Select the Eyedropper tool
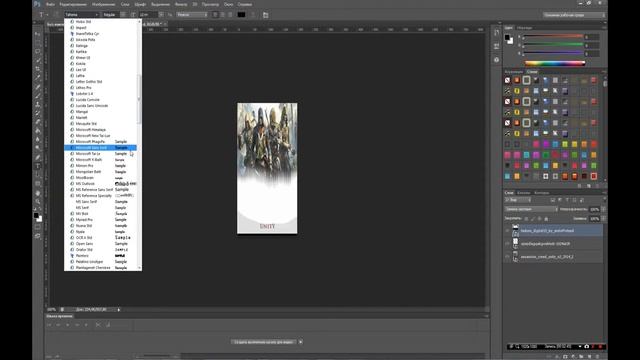The width and height of the screenshot is (640, 360). pos(38,78)
